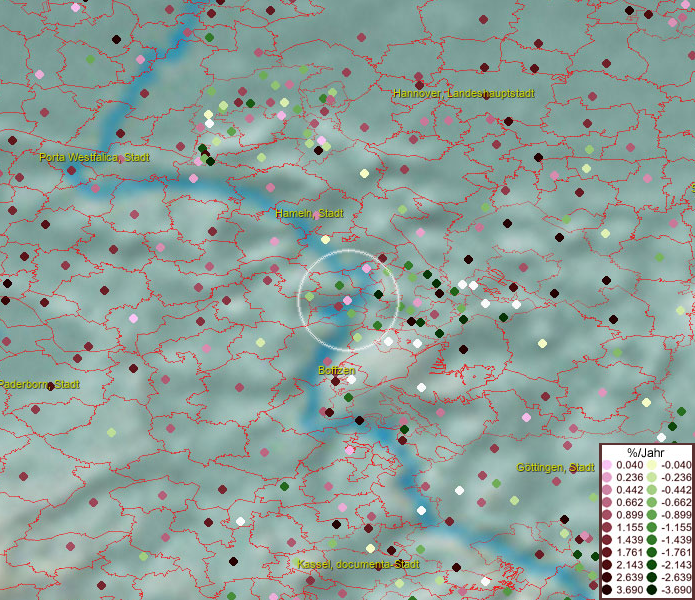The width and height of the screenshot is (695, 600).
Task: Click the 3.690 legend color swatch
Action: (x=607, y=590)
